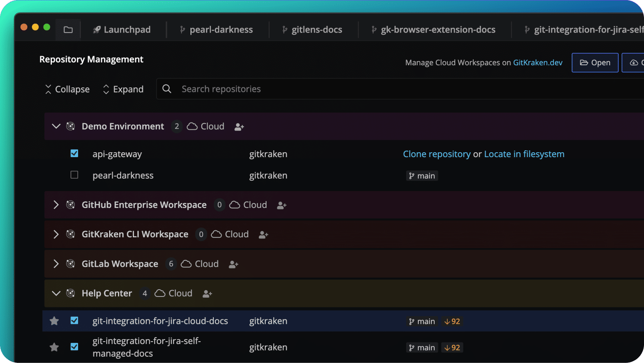Viewport: 644px width, 363px height.
Task: Click add-member icon for Help Center workspace
Action: tap(207, 294)
